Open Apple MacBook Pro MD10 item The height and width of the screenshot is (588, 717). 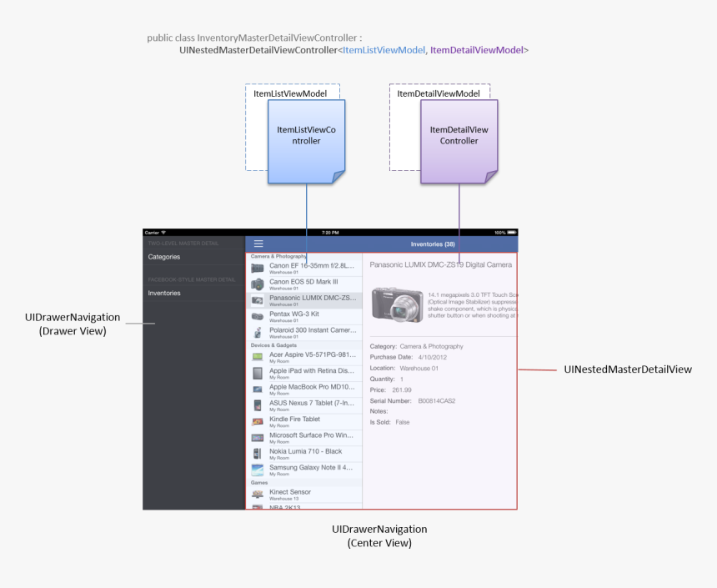[304, 389]
